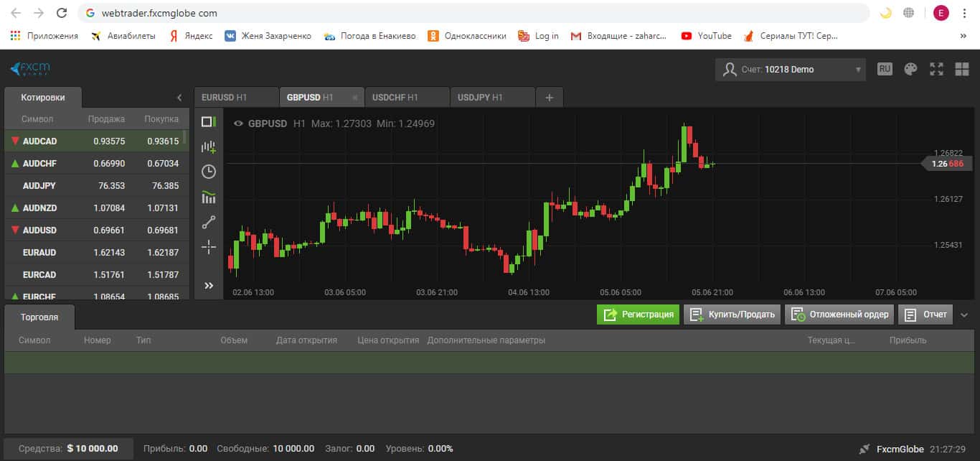Click the green Регистрация button
The height and width of the screenshot is (461, 980).
tap(638, 315)
